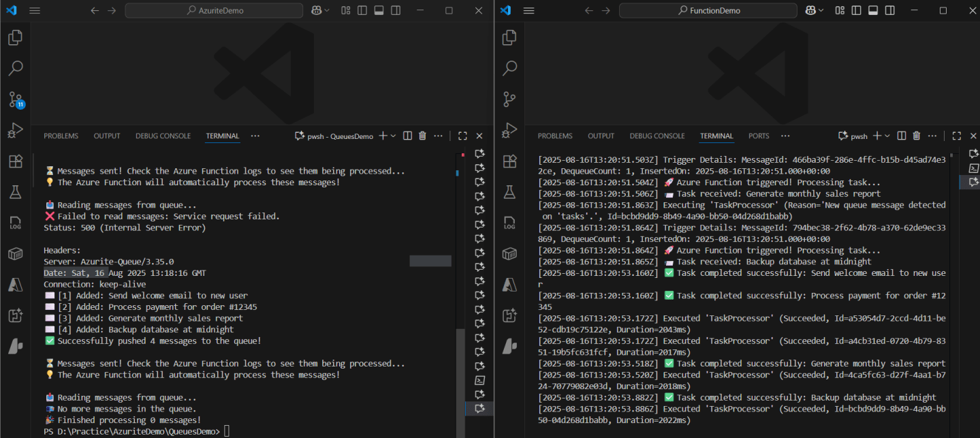Open the Search view in FunctionDemo window

click(x=509, y=68)
